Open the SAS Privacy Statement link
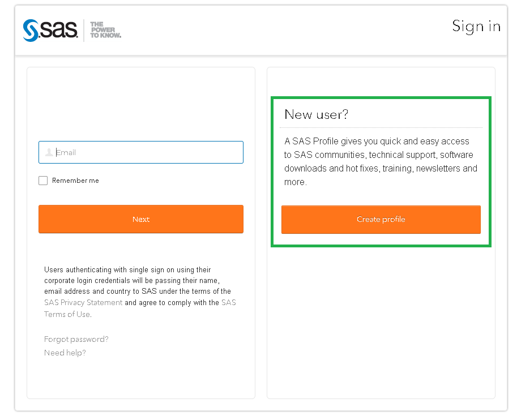 click(83, 303)
